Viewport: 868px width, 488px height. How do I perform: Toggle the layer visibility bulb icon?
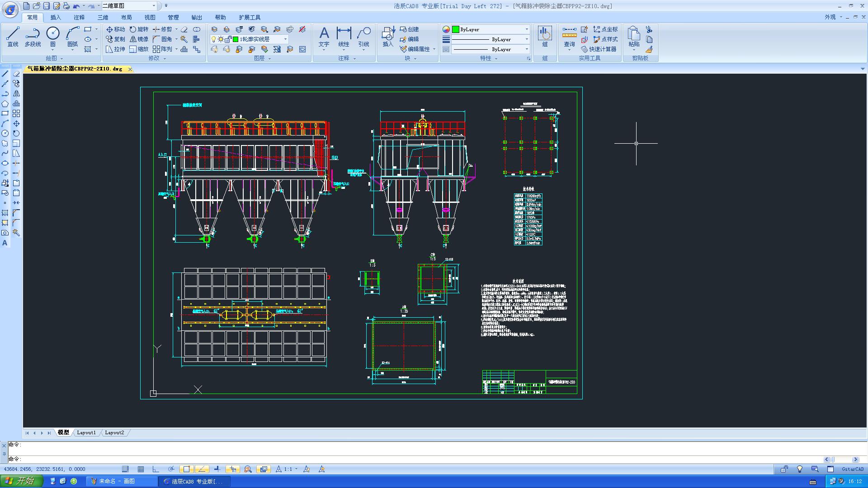pyautogui.click(x=214, y=39)
